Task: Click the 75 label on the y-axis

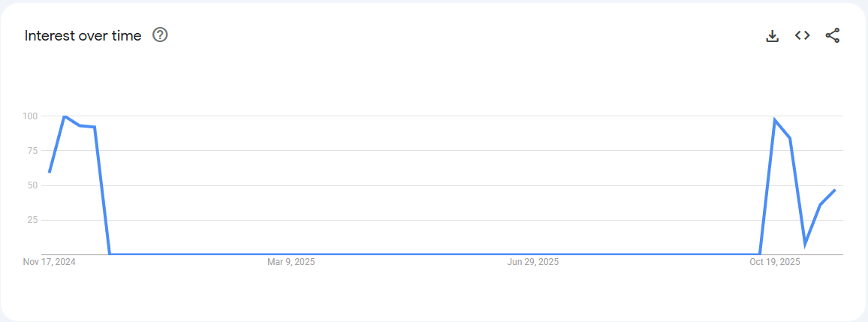Action: coord(32,151)
